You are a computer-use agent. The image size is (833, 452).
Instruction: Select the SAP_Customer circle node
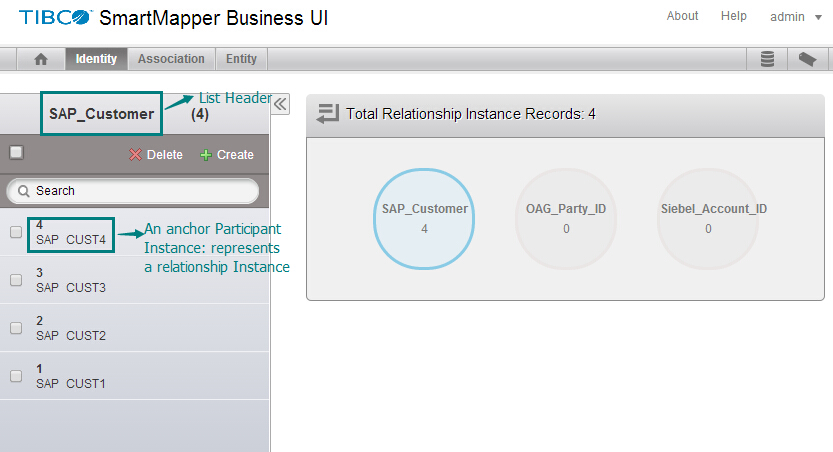click(424, 219)
